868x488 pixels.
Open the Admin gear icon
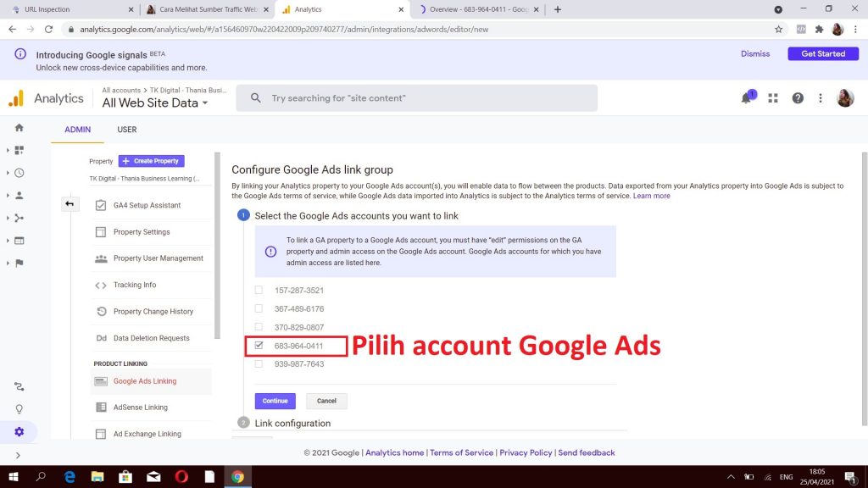pos(19,431)
